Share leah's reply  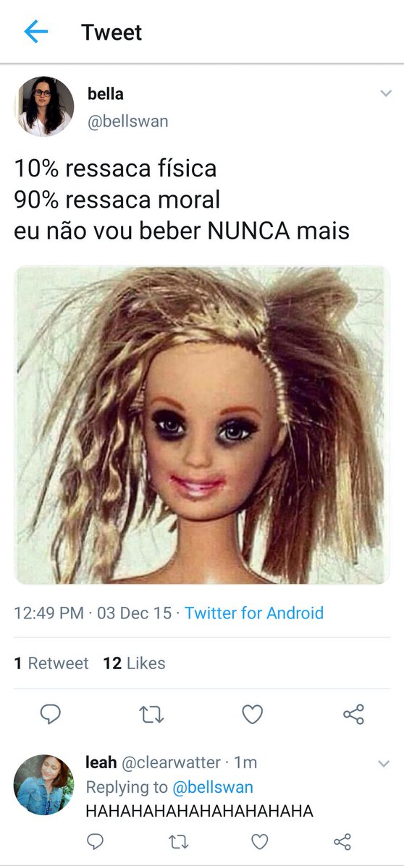pos(342,841)
